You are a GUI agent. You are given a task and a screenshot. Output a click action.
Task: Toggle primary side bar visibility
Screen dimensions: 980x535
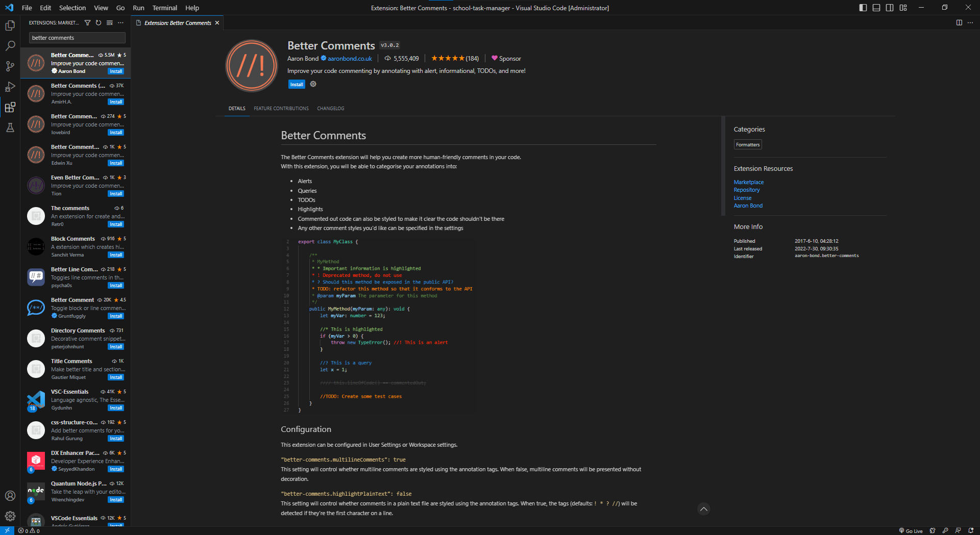click(863, 8)
